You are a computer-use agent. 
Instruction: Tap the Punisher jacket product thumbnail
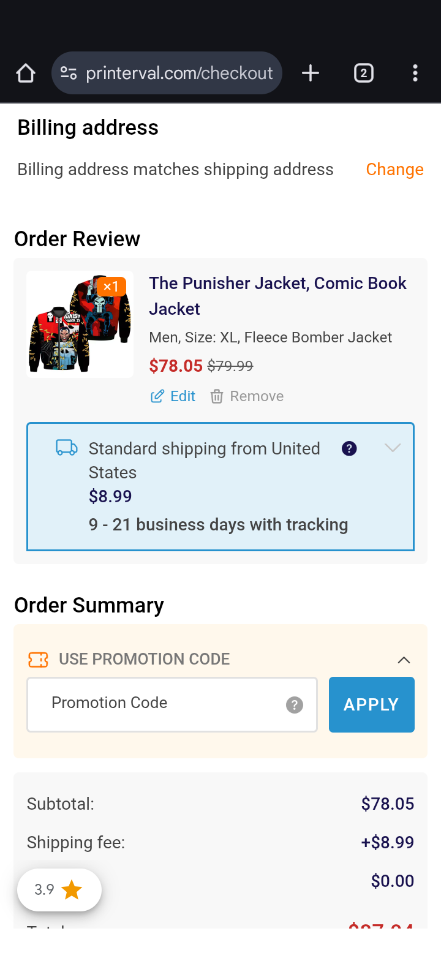[x=80, y=325]
